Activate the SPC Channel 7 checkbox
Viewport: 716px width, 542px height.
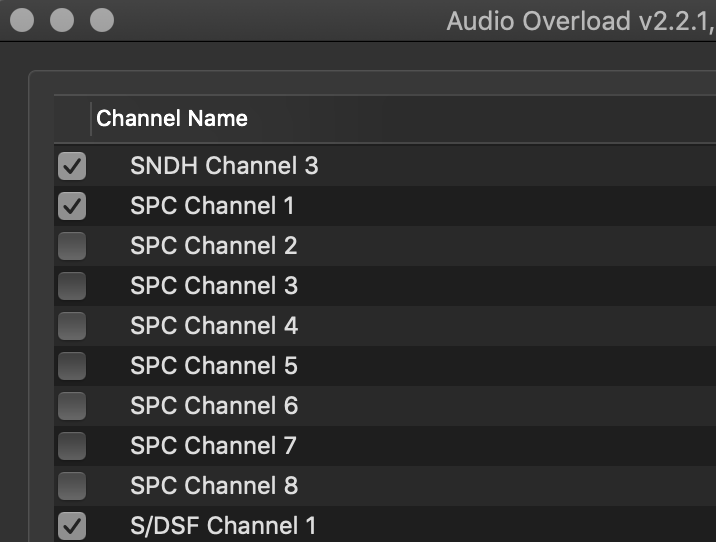click(72, 446)
